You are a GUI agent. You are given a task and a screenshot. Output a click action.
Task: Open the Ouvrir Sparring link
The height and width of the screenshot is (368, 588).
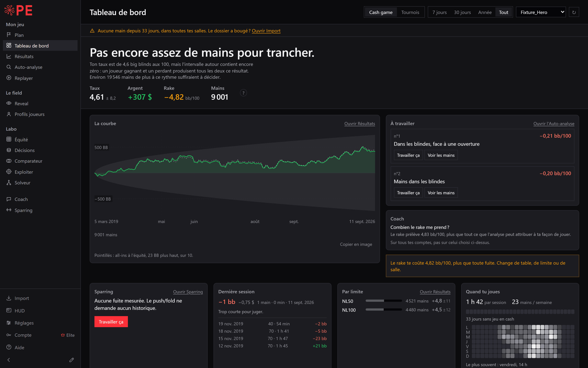188,292
